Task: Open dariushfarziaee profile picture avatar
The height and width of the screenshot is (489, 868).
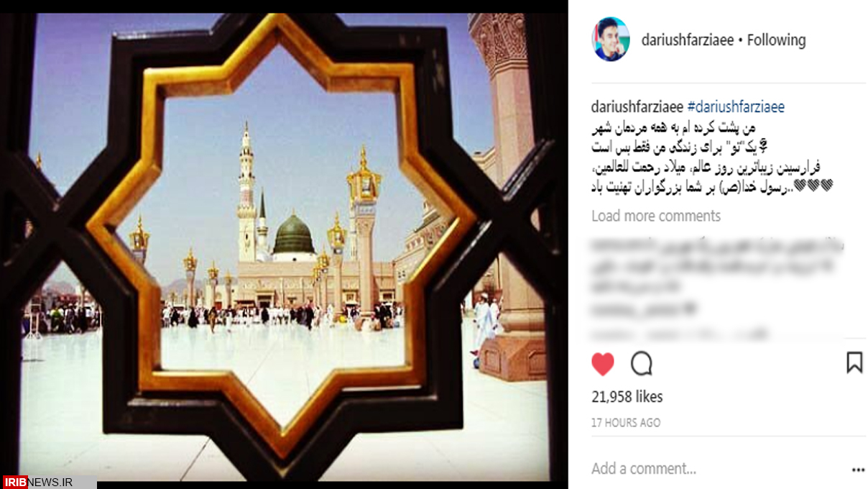Action: [x=610, y=40]
